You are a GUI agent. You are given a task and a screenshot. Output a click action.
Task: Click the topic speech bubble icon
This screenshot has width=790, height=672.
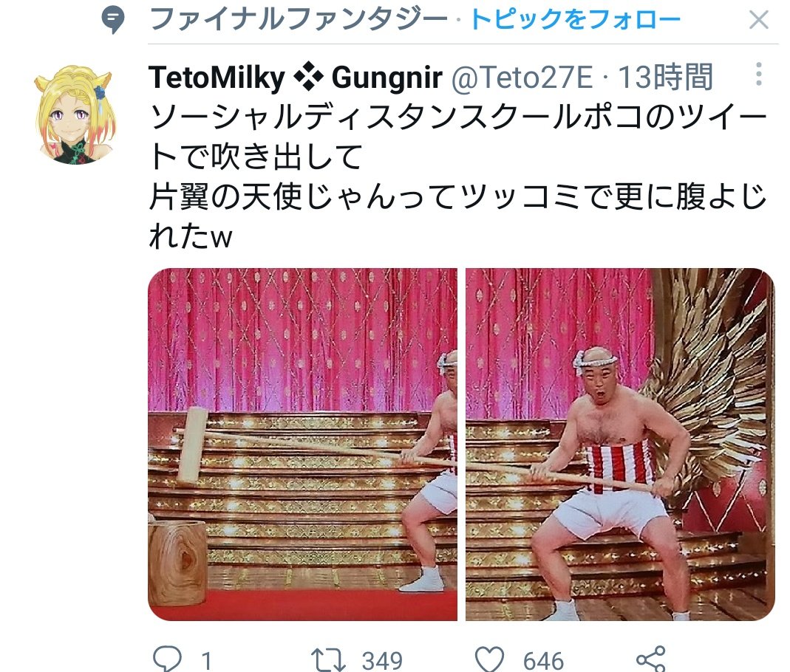113,21
